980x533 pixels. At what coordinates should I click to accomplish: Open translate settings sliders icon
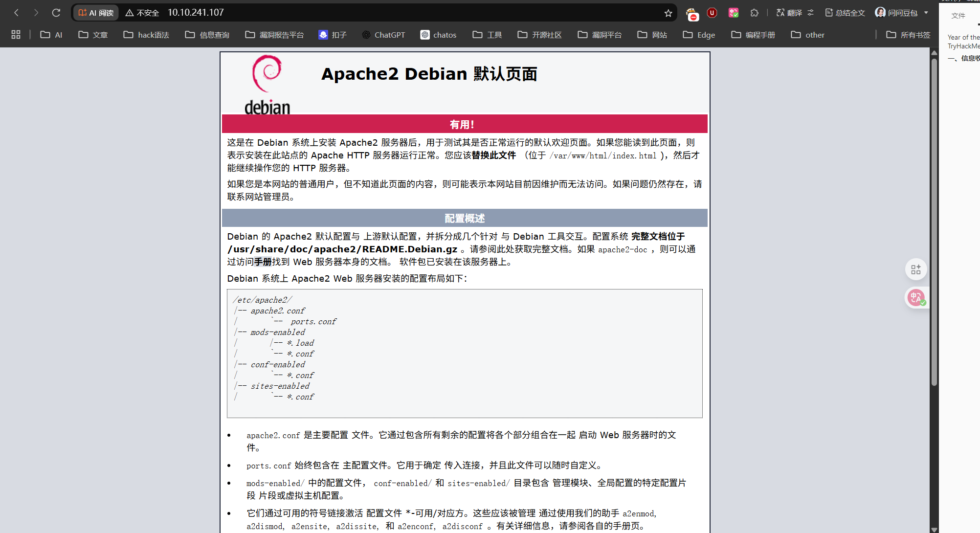pos(811,13)
